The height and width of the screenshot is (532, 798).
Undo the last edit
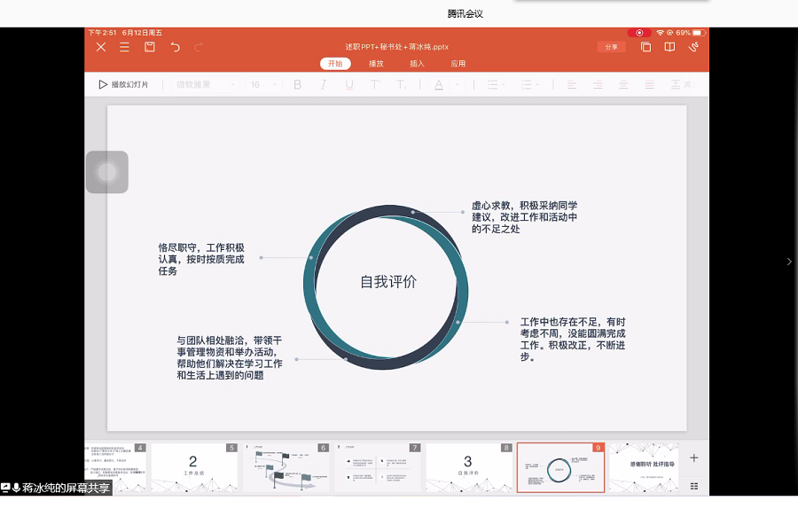click(175, 47)
